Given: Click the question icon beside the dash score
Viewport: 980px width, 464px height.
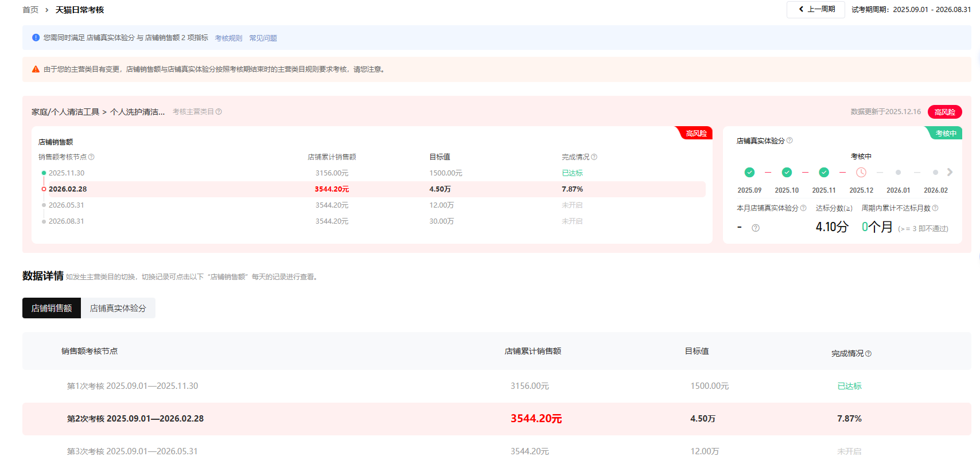Looking at the screenshot, I should (x=756, y=228).
